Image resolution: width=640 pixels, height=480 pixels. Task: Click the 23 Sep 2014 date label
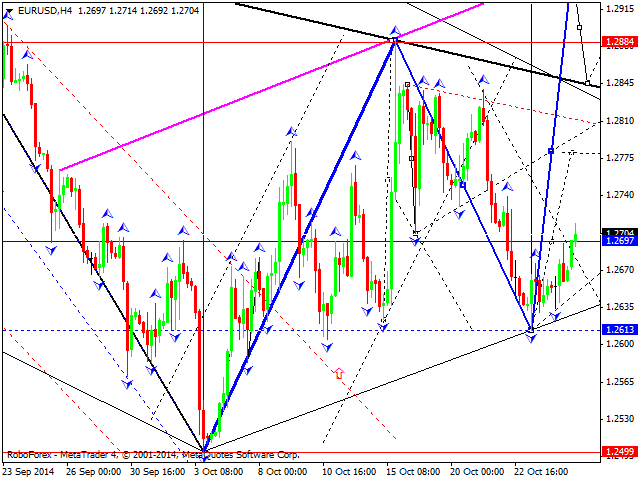29,472
